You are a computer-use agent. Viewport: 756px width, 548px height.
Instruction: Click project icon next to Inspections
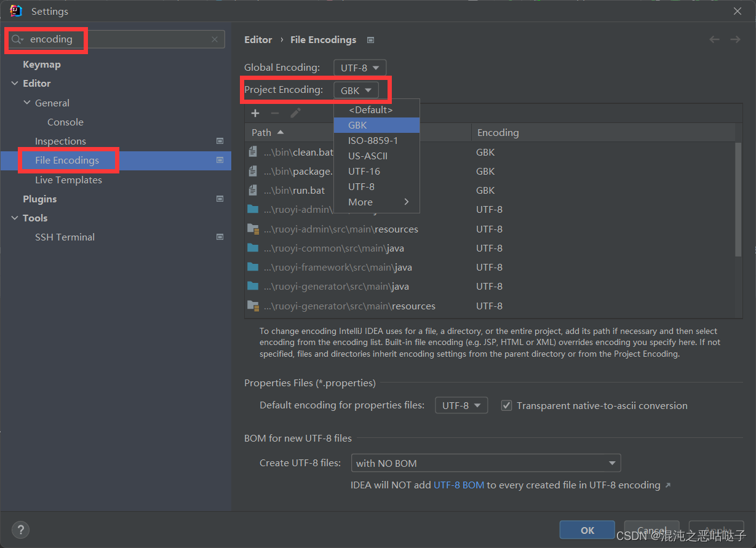coord(220,141)
